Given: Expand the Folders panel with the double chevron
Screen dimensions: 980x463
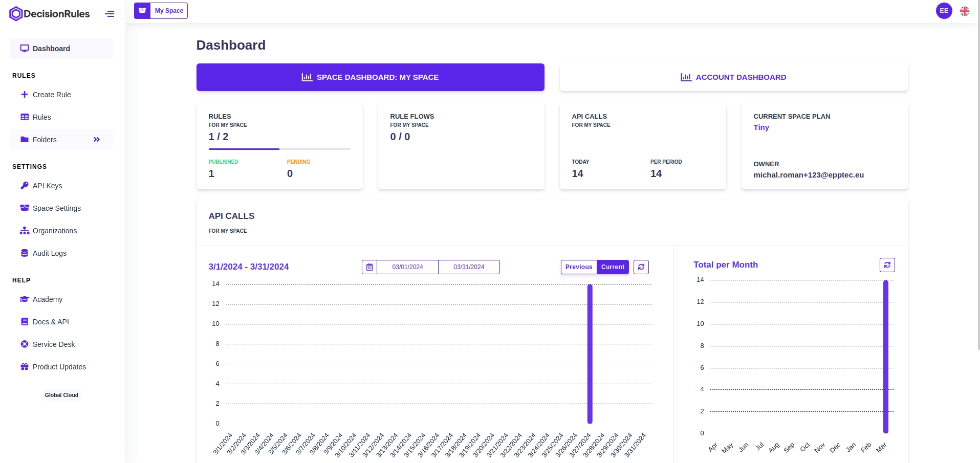Looking at the screenshot, I should pyautogui.click(x=97, y=140).
